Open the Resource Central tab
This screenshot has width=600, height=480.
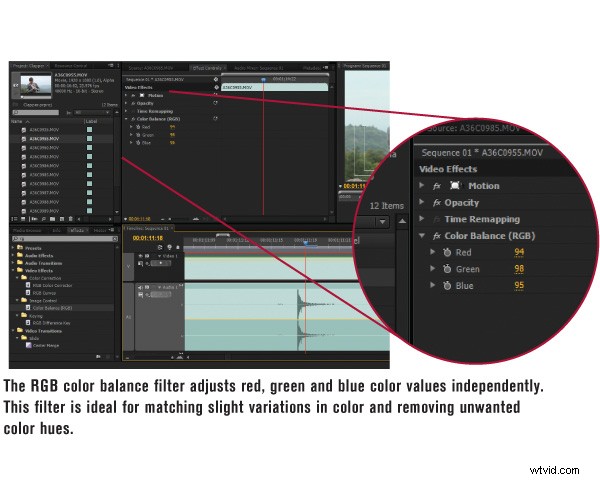click(x=71, y=66)
